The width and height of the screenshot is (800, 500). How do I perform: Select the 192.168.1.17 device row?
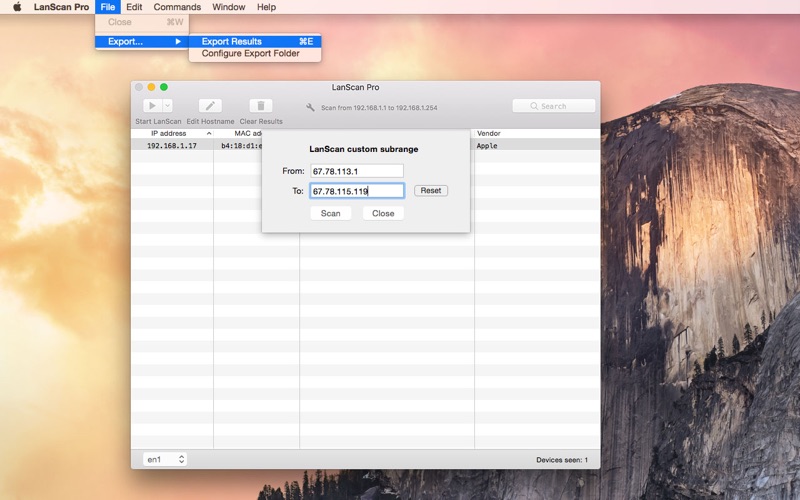(x=172, y=146)
